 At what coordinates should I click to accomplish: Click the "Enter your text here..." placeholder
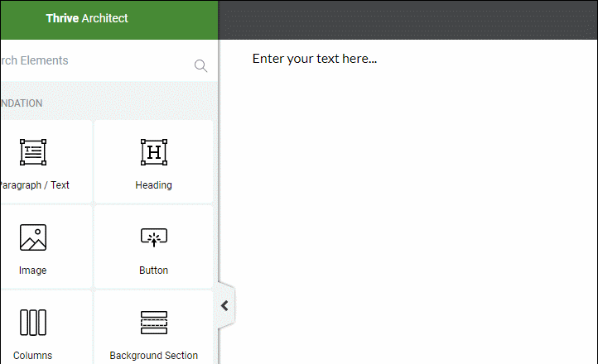pos(315,59)
